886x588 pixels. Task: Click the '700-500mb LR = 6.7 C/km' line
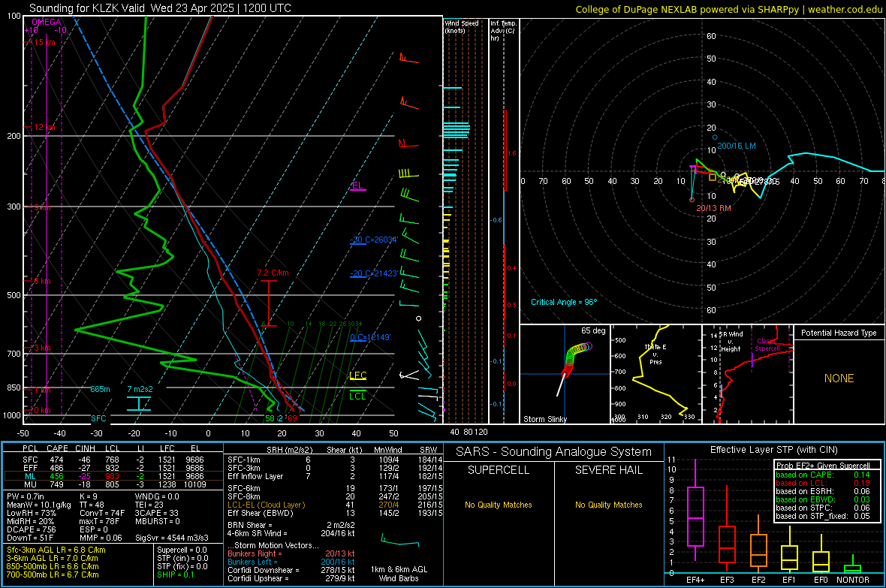53,575
